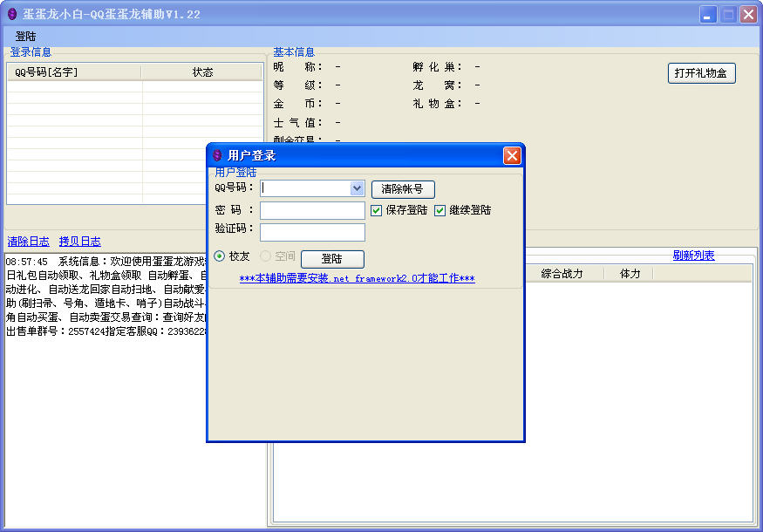Viewport: 763px width, 532px height.
Task: Click the 登陆 button in login dialog
Action: pyautogui.click(x=332, y=259)
